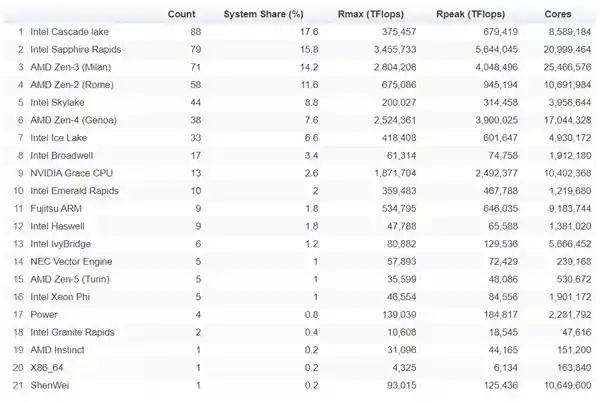
Task: Click the Rmax value 93,015
Action: click(x=401, y=385)
